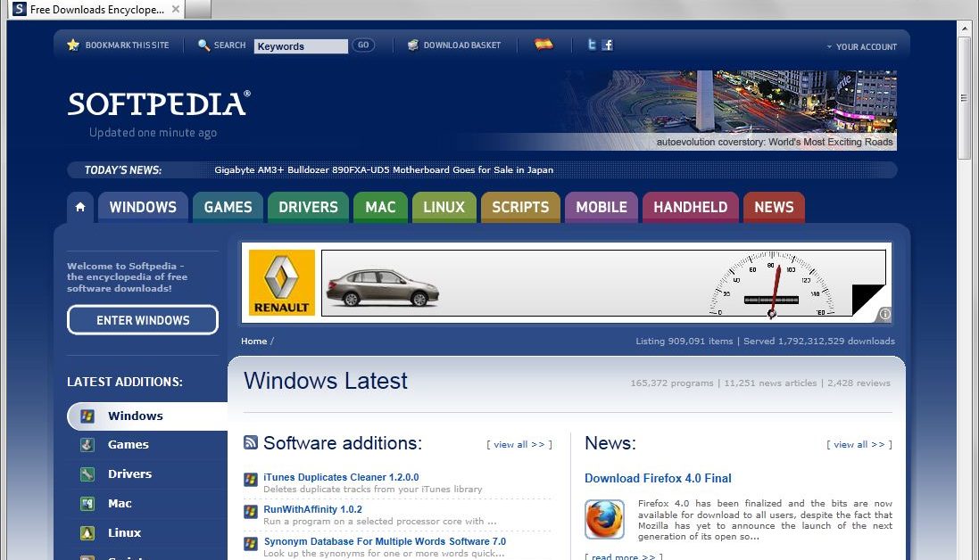Click the ENTER WINDOWS button

[143, 320]
